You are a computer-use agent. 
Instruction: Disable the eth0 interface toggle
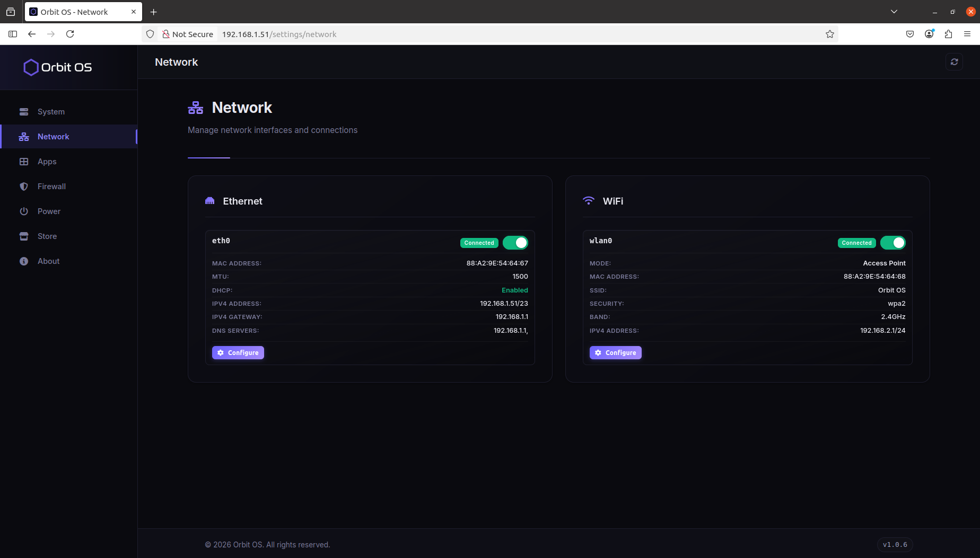[515, 242]
